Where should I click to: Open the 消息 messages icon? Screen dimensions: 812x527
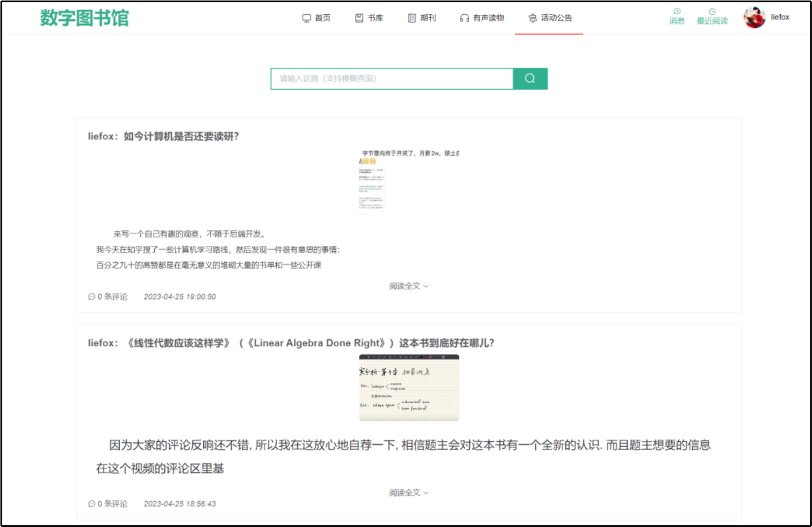tap(677, 12)
